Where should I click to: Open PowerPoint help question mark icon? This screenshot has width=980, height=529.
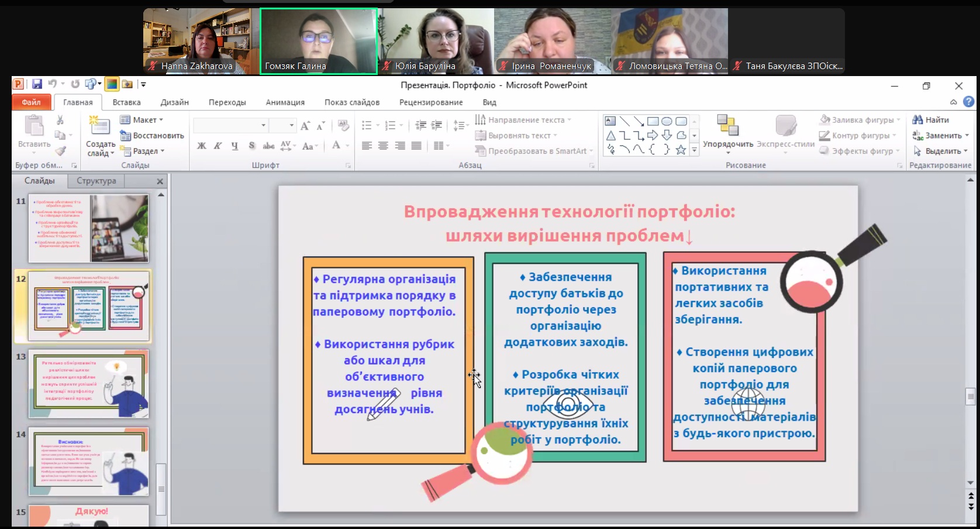coord(969,102)
